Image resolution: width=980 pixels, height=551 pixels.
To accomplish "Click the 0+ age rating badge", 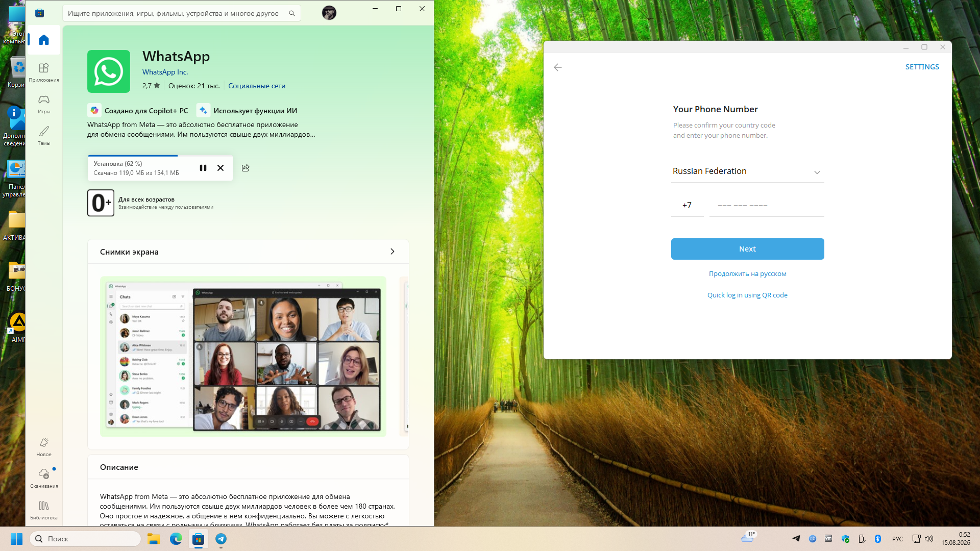I will coord(101,203).
